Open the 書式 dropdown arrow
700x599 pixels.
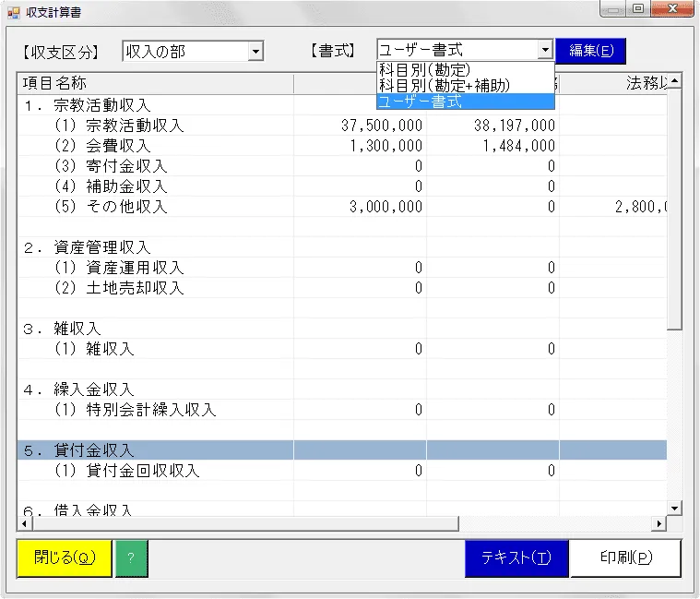pyautogui.click(x=545, y=50)
